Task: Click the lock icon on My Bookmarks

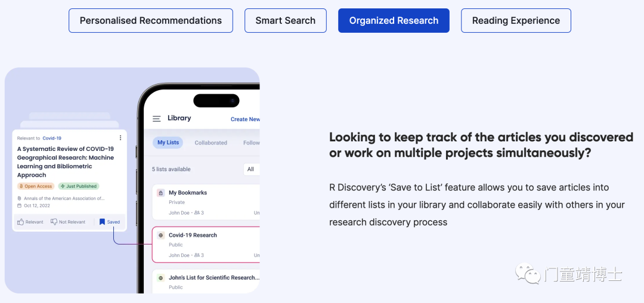Action: (160, 193)
